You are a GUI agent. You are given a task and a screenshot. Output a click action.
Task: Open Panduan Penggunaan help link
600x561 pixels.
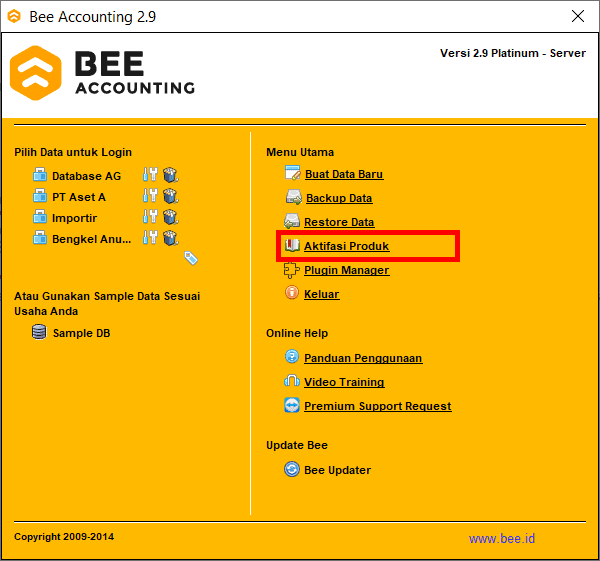(363, 358)
